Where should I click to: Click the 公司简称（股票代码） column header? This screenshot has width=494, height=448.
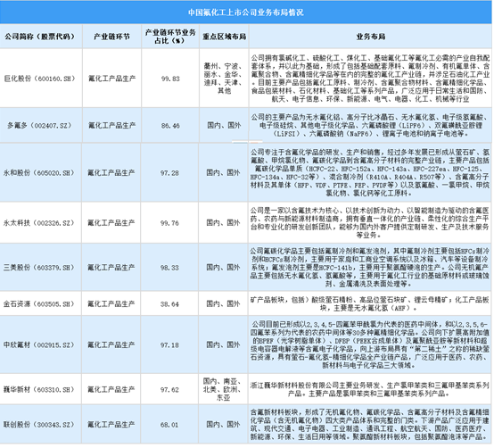tap(40, 37)
